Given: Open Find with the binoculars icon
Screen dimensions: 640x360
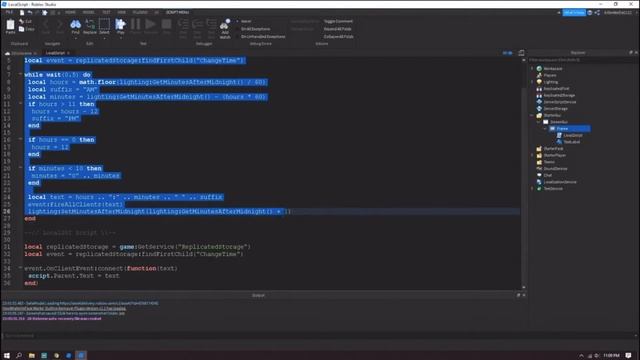Looking at the screenshot, I should point(76,24).
